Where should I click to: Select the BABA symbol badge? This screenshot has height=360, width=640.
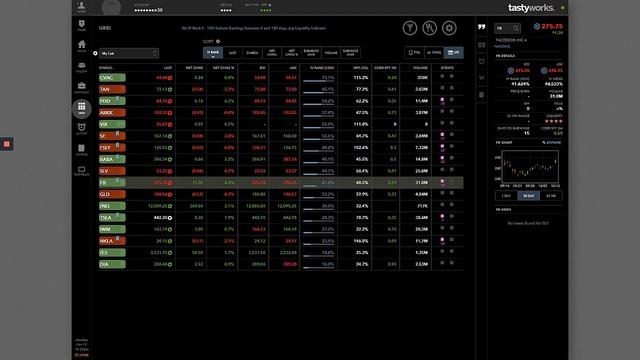(x=112, y=159)
